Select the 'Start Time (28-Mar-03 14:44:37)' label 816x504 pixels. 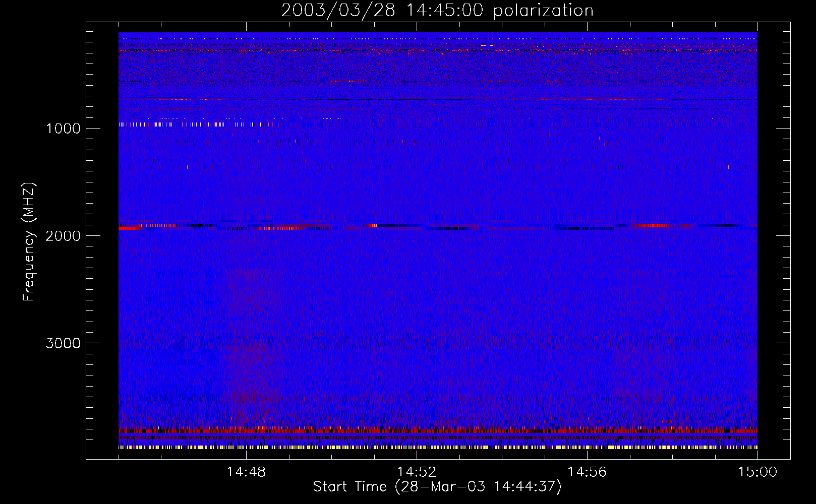[437, 487]
